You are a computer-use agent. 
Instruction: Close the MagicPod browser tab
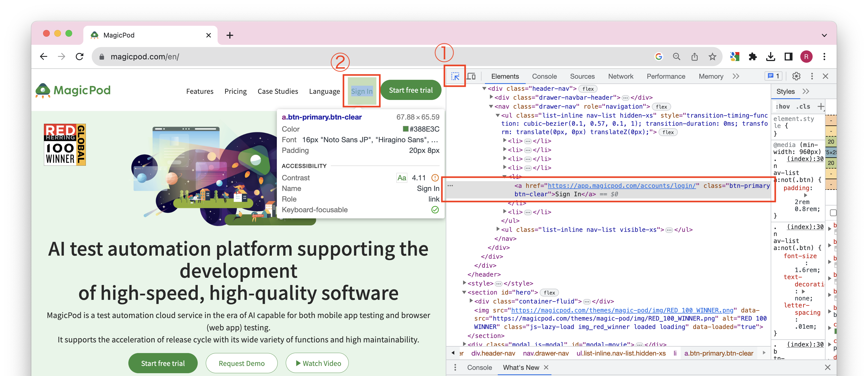(209, 35)
